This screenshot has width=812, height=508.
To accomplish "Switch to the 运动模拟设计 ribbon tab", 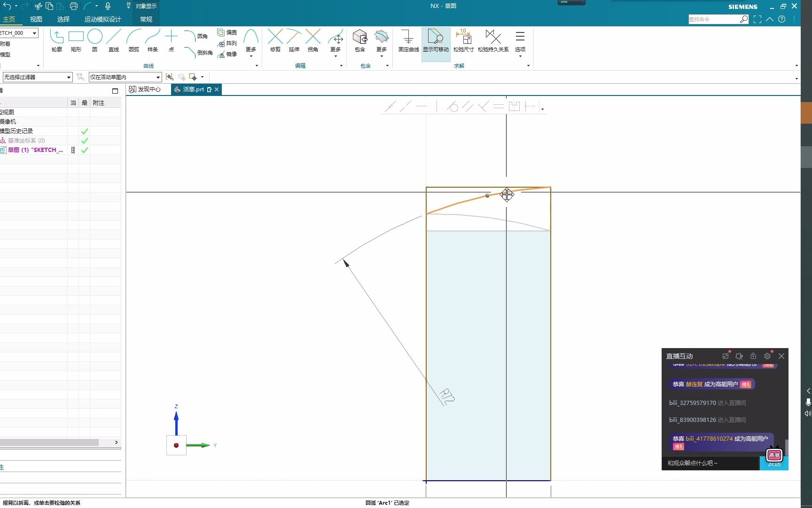I will click(103, 19).
